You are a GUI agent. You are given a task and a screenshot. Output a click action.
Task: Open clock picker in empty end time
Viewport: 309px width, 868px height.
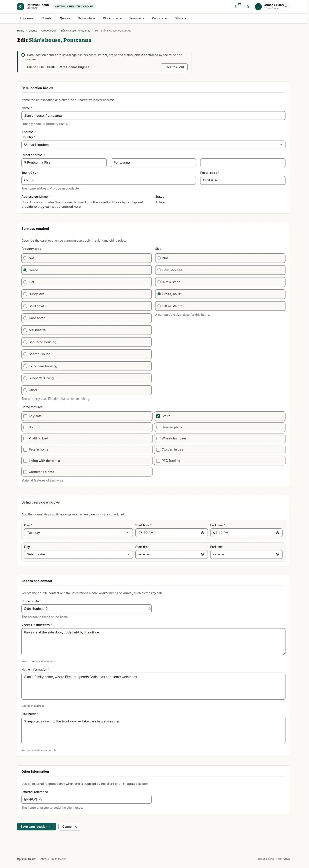277,554
